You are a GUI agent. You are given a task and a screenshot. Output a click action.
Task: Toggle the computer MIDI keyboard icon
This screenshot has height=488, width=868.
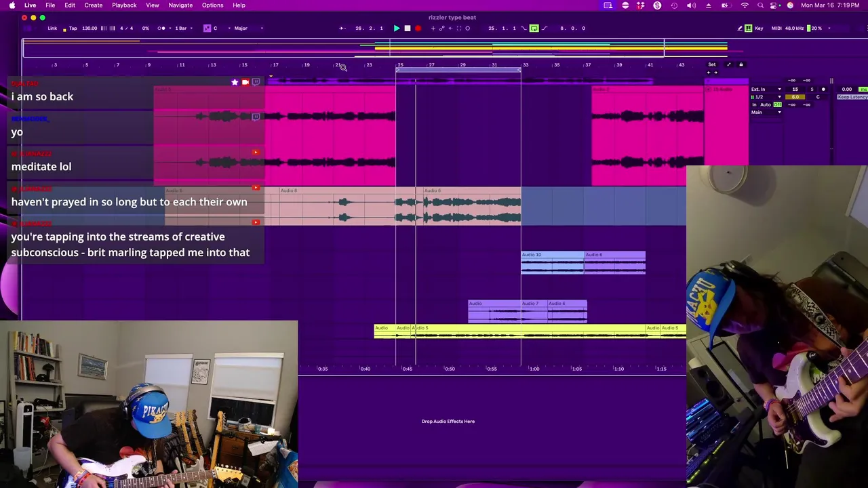coord(748,28)
